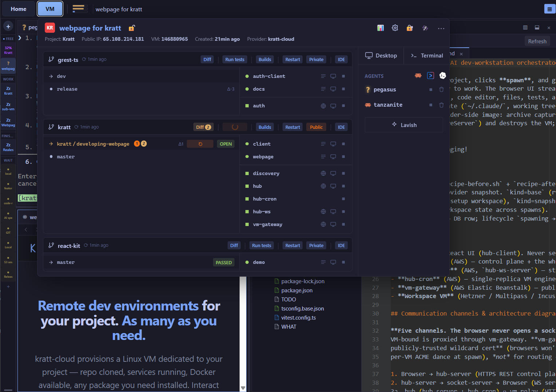Select kratt/developing-webpage branch
This screenshot has height=392, width=556.
93,144
